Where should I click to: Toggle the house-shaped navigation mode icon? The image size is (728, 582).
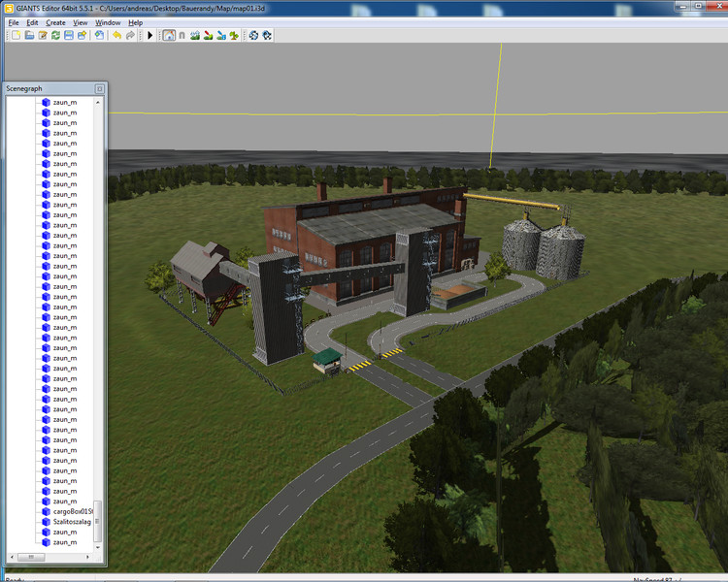169,35
